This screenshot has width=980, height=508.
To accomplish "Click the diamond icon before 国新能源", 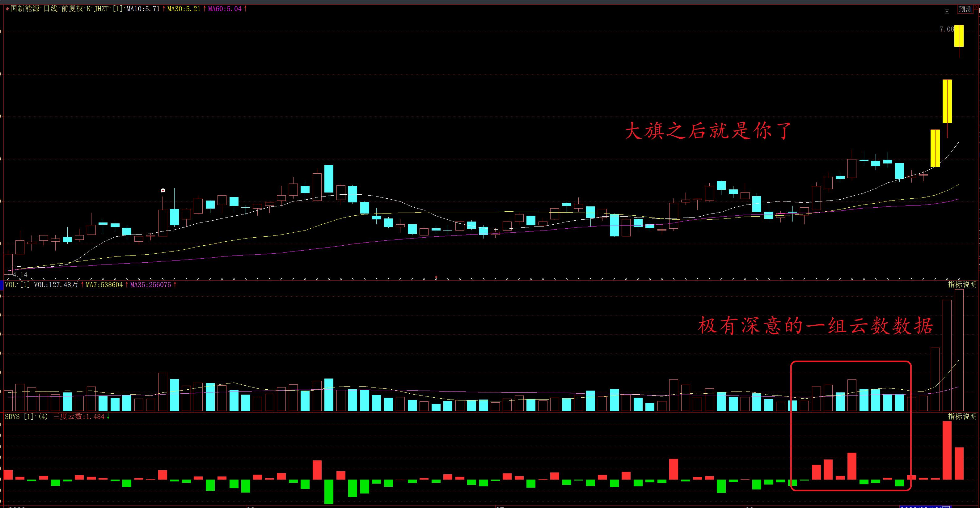I will tap(7, 9).
